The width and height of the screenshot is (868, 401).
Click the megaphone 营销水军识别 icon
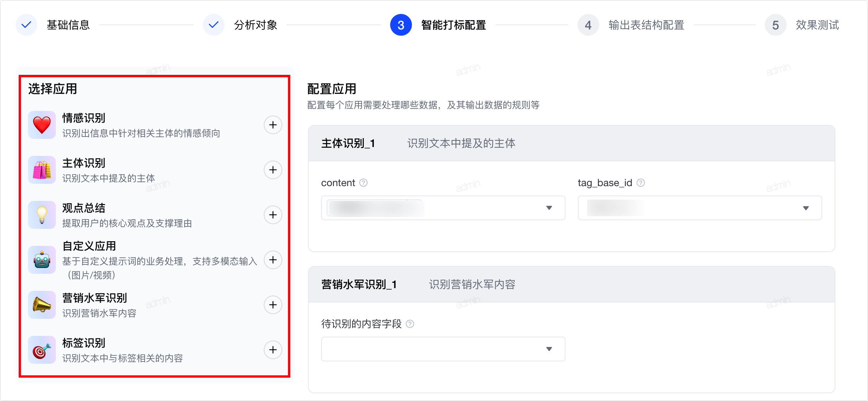coord(42,305)
